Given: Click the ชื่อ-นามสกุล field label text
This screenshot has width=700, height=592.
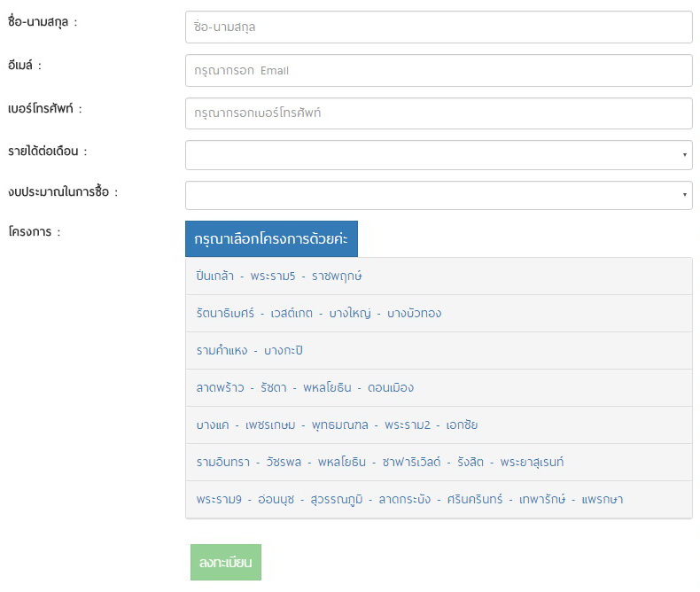Looking at the screenshot, I should [x=43, y=22].
